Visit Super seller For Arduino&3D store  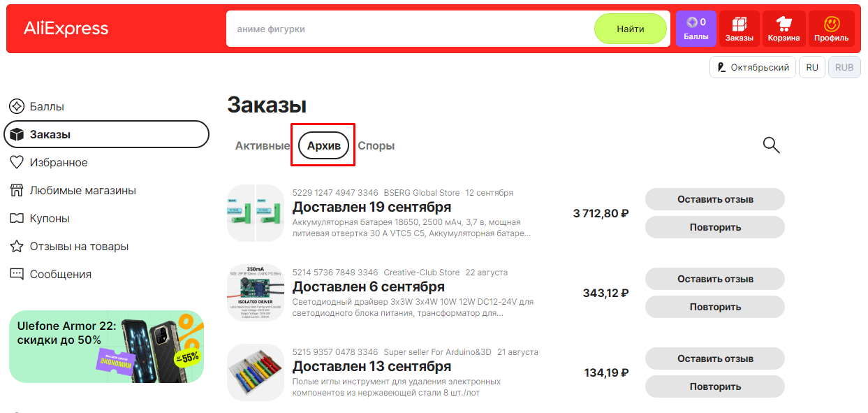tap(438, 352)
